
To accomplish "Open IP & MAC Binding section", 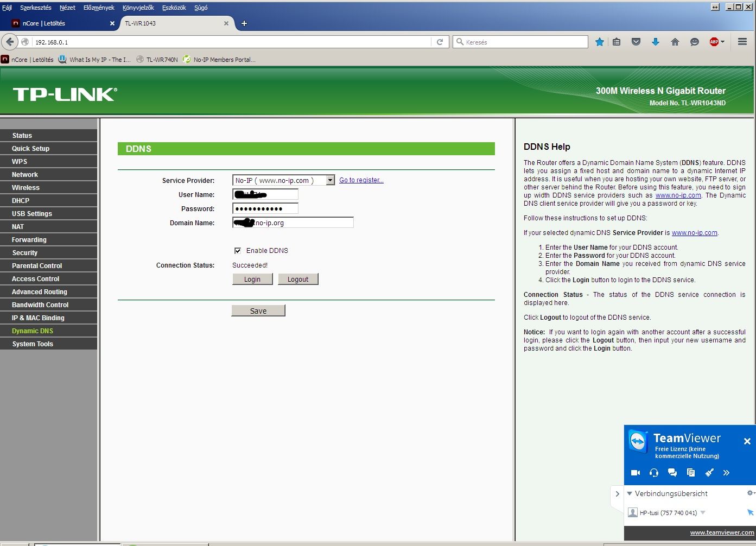I will (x=49, y=318).
